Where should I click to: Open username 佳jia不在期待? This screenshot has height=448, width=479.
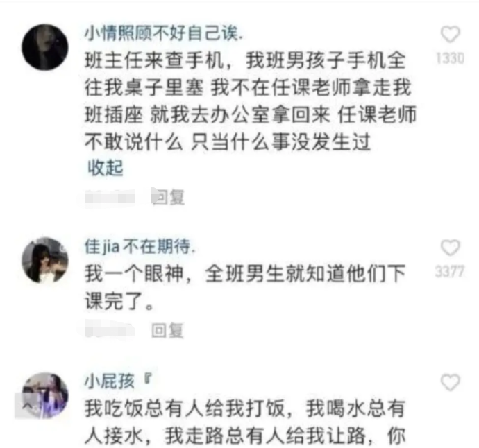(x=140, y=246)
